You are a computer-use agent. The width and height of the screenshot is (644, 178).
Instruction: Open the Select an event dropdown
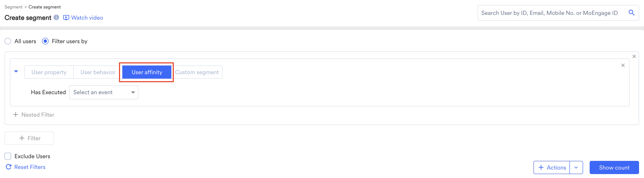click(104, 92)
